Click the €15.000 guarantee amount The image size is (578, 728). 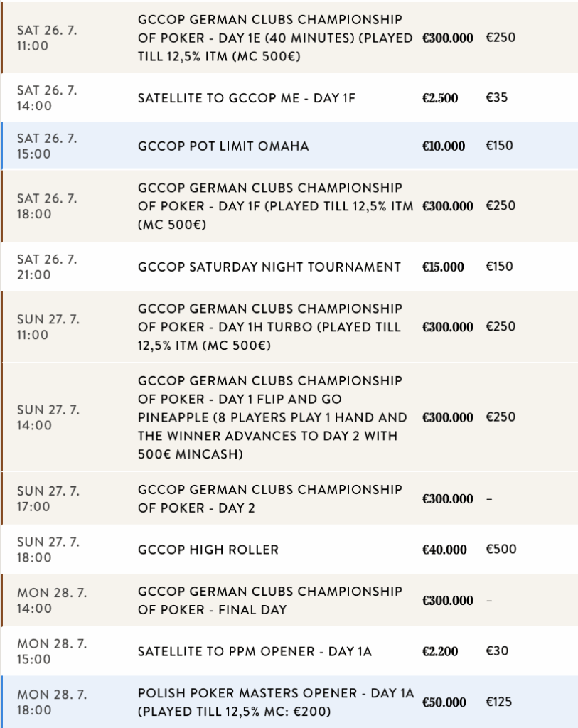coord(444,267)
